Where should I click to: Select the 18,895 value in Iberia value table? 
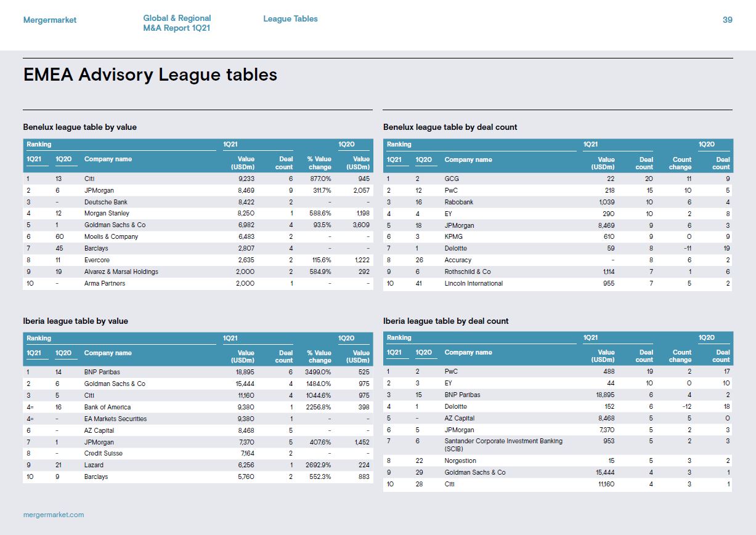click(x=244, y=372)
